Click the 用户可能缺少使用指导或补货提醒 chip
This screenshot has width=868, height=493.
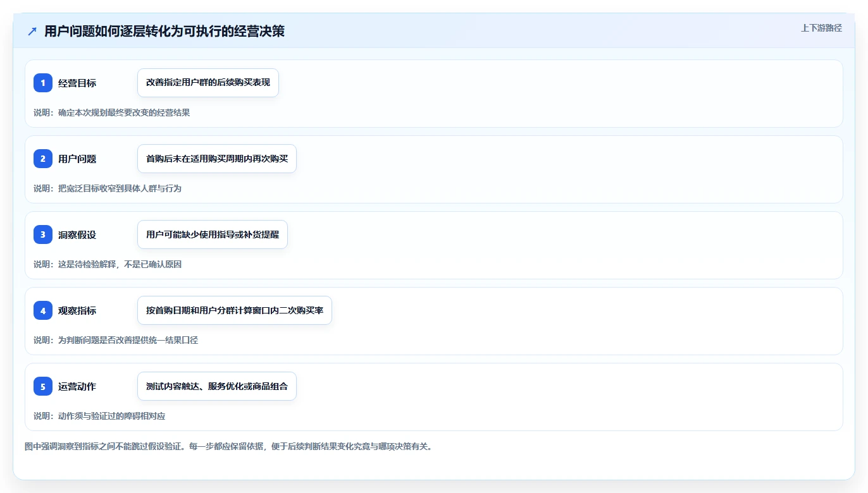[213, 234]
